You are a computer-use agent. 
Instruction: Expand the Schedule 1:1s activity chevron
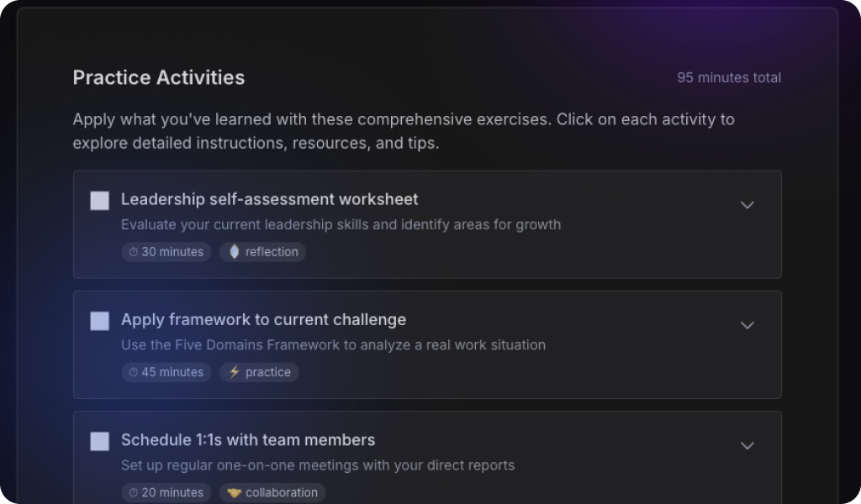point(747,445)
